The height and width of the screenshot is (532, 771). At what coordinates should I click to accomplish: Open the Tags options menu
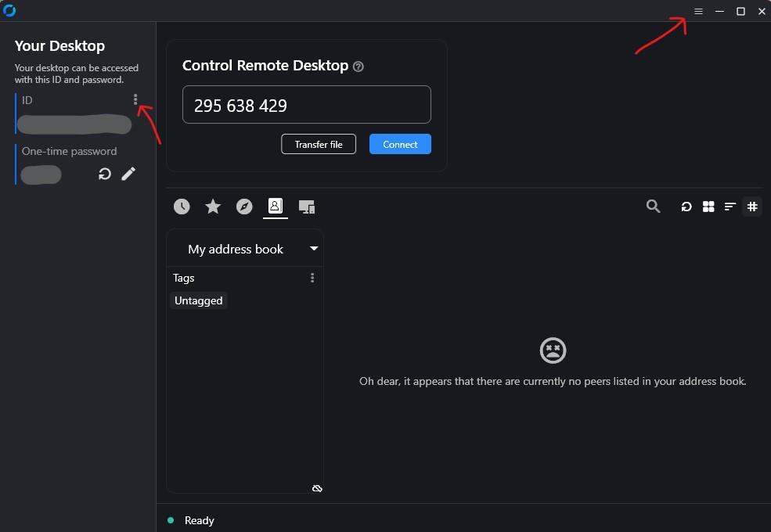312,278
